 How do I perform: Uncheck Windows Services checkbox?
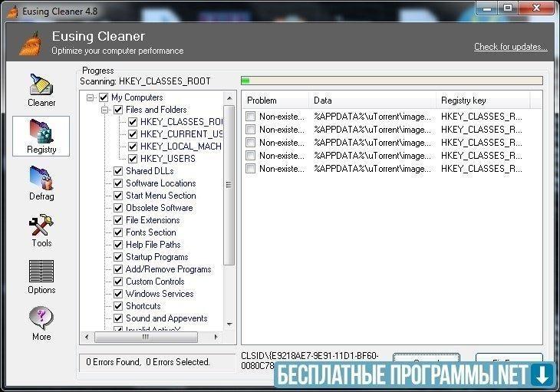[x=118, y=294]
